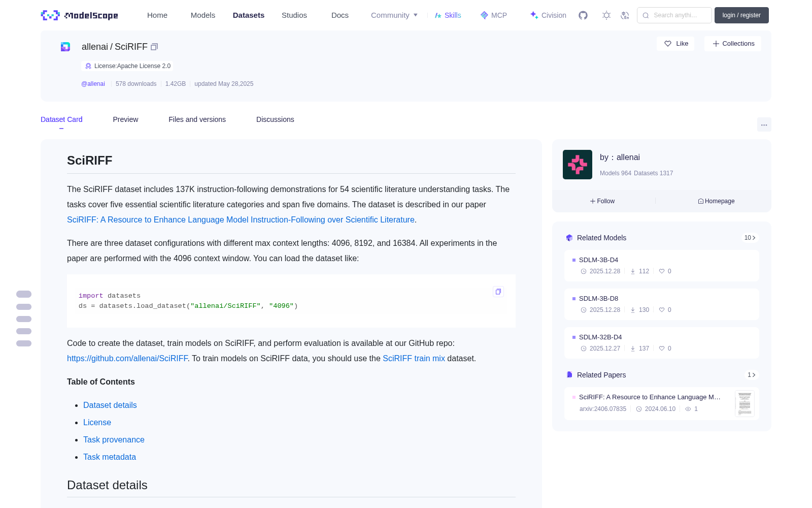Open the three-dots more options menu
Screen dimensions: 812x508
[x=764, y=124]
